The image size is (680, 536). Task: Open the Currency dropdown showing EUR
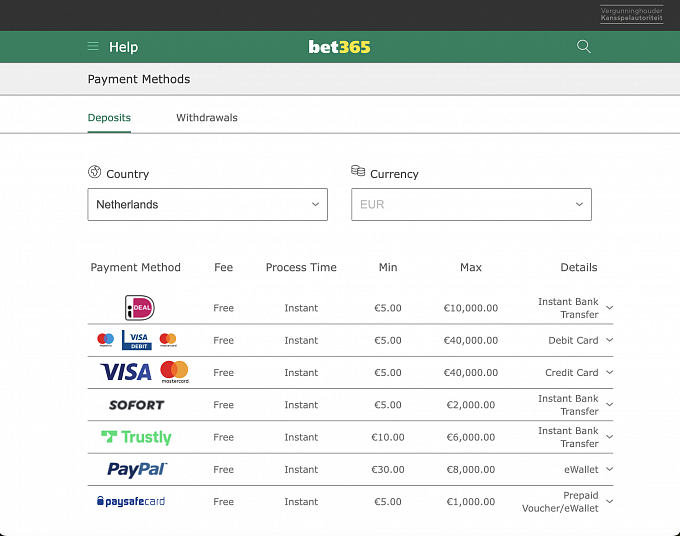[471, 204]
